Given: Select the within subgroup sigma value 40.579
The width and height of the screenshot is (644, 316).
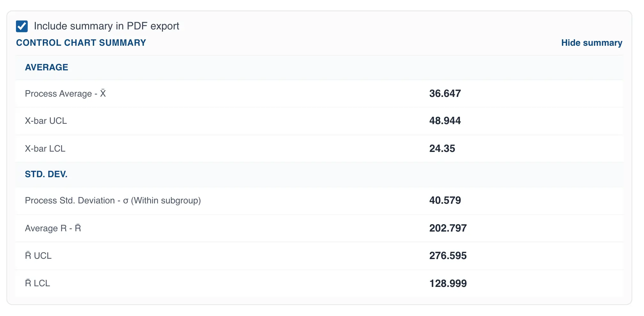Looking at the screenshot, I should [x=445, y=201].
